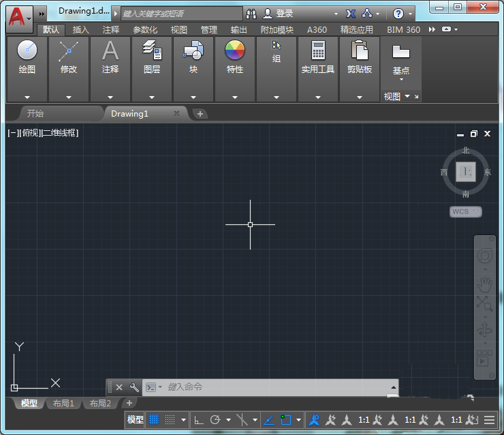Open the 图层 (Layers) panel icon
This screenshot has width=504, height=435.
pyautogui.click(x=152, y=50)
